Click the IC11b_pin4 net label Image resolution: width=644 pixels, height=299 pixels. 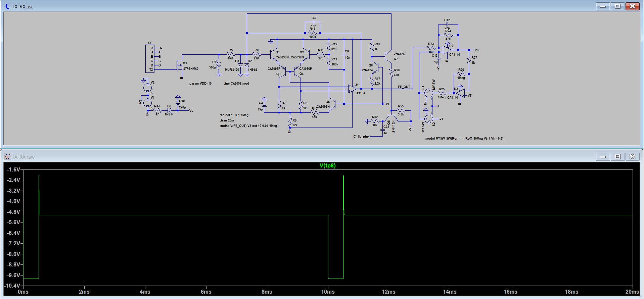point(361,137)
